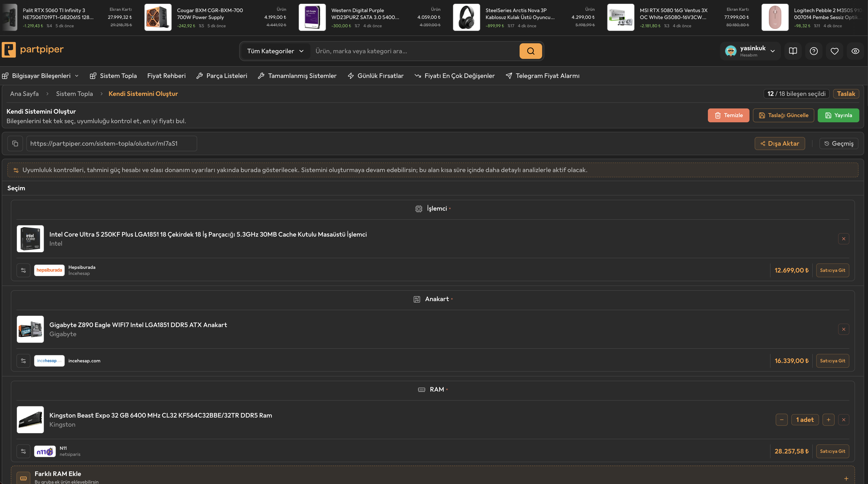The width and height of the screenshot is (868, 484).
Task: Click the '12 / 18 bileşen seçildi' counter
Action: 796,94
